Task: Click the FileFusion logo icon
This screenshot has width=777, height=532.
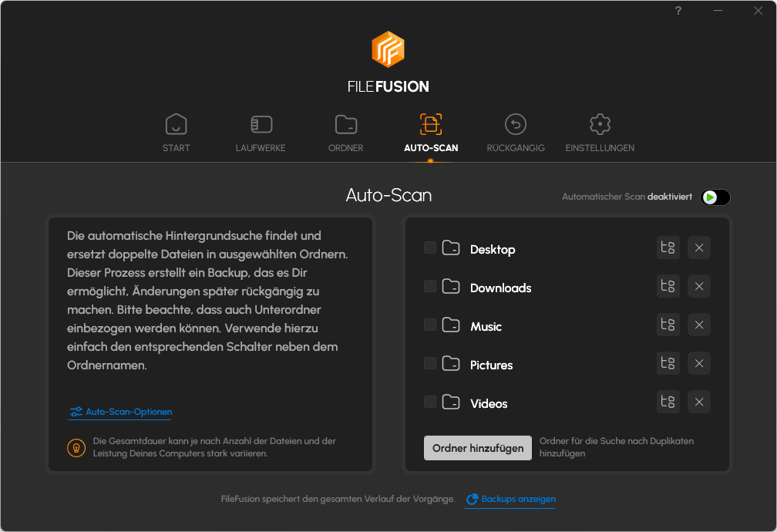Action: [388, 49]
